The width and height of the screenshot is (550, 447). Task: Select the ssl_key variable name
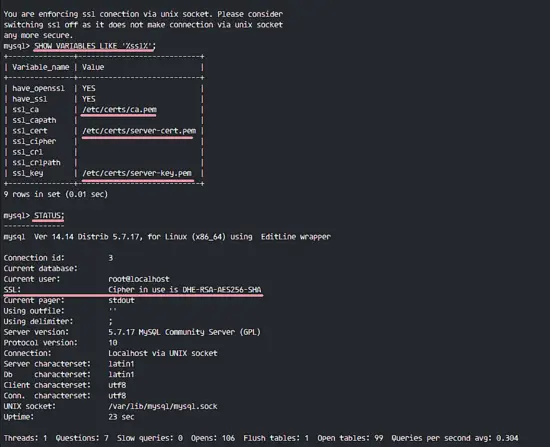[x=27, y=173]
